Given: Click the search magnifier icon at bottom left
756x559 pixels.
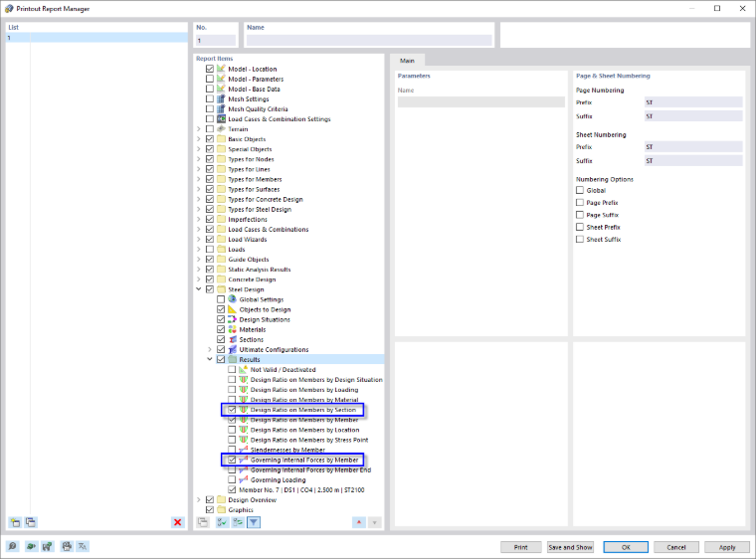Looking at the screenshot, I should point(12,546).
